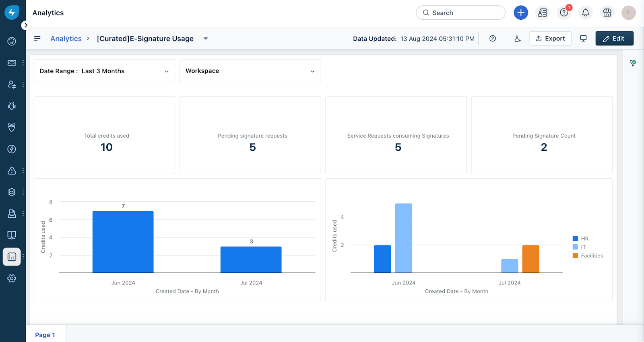Click the blue plus create button
The width and height of the screenshot is (644, 342).
[x=521, y=12]
